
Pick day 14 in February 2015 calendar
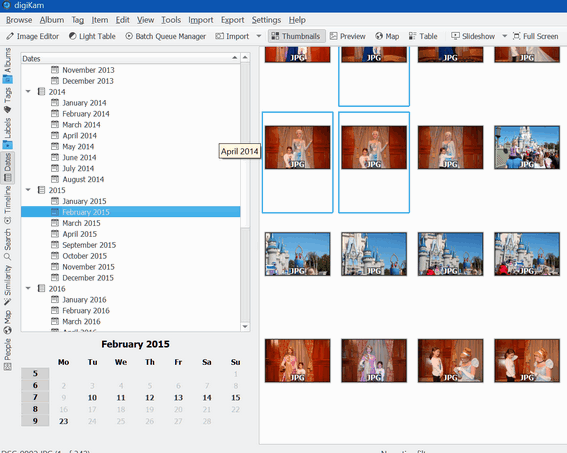[x=207, y=398]
